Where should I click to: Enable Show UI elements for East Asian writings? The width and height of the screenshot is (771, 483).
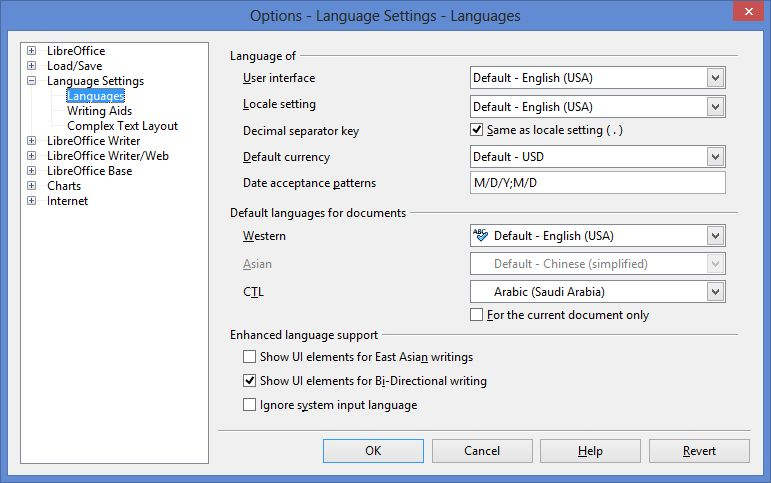point(249,357)
